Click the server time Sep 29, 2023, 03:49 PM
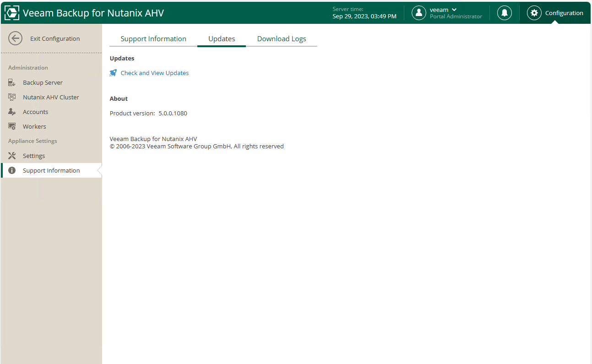 click(364, 16)
